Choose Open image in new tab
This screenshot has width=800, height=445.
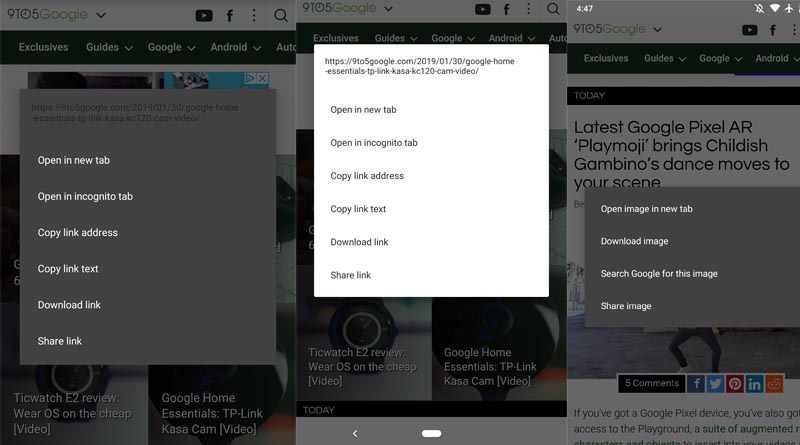point(646,209)
